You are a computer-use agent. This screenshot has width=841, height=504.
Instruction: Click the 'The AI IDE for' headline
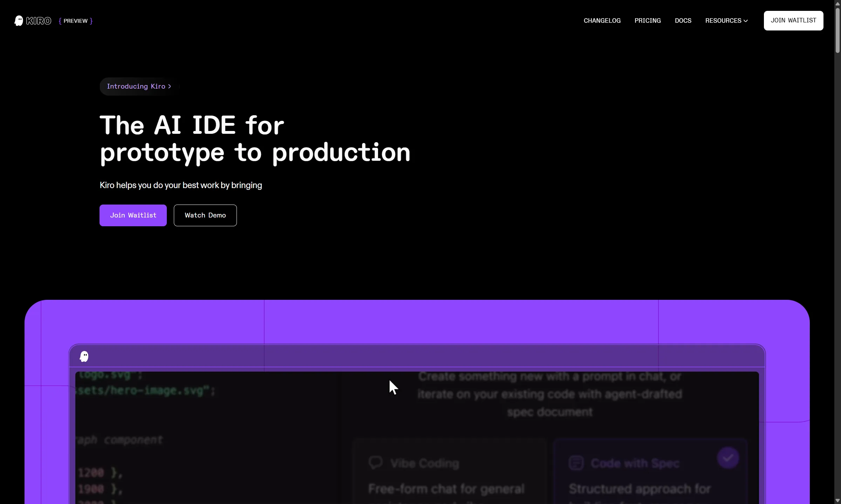tap(192, 125)
